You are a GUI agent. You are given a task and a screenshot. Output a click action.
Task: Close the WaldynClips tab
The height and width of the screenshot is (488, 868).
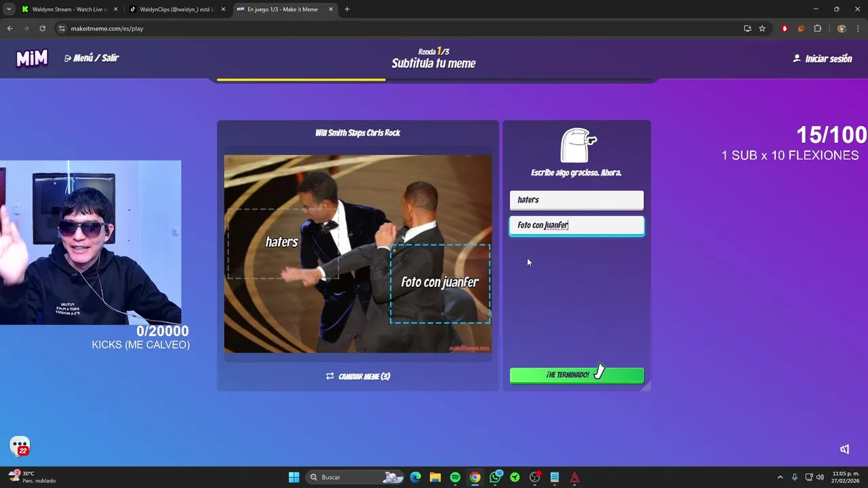click(x=223, y=9)
